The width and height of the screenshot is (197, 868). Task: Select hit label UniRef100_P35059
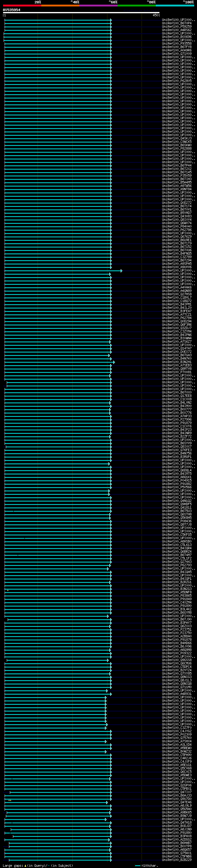[x=177, y=176]
